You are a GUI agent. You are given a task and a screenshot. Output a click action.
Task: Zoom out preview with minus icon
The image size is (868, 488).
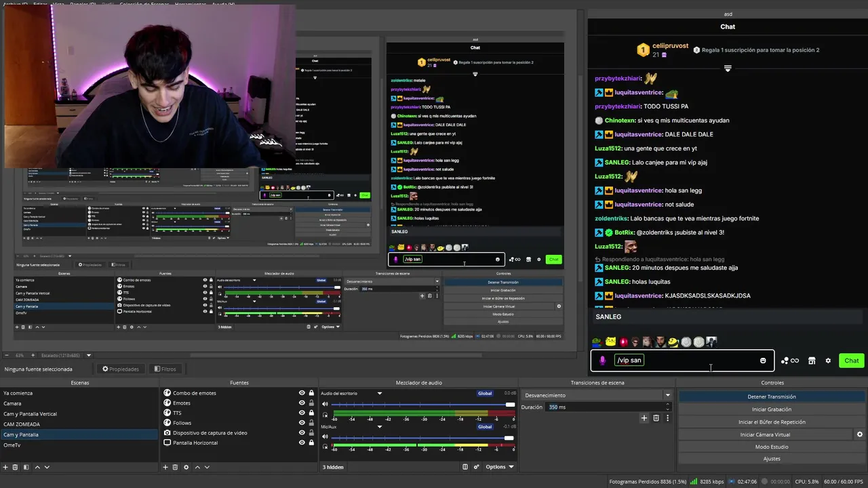point(6,355)
